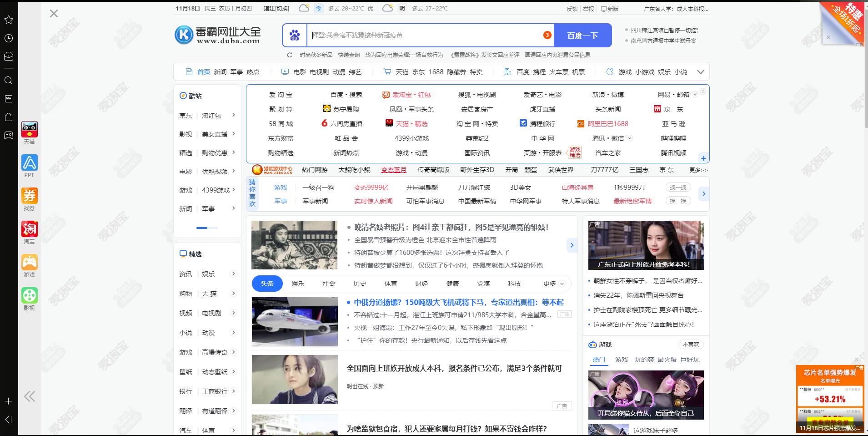
Task: Open the vintage photo news thumbnail
Action: pyautogui.click(x=295, y=245)
